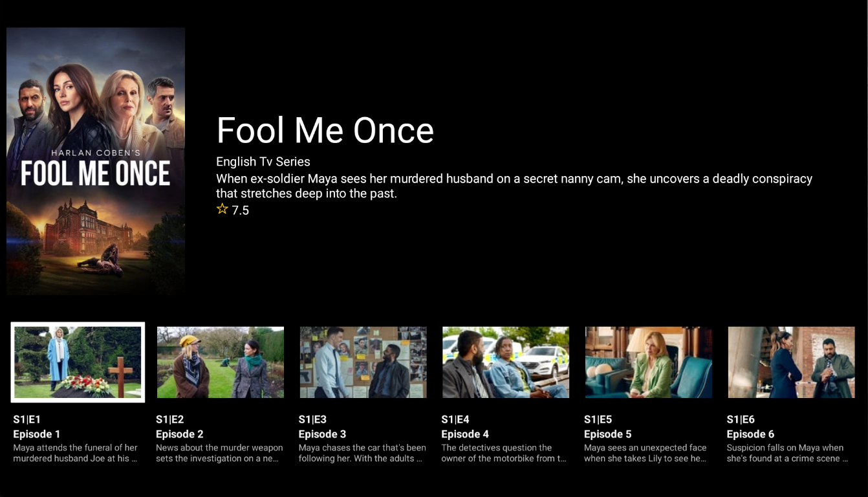Choose the Episode 5 living room thumbnail
868x497 pixels.
click(649, 362)
